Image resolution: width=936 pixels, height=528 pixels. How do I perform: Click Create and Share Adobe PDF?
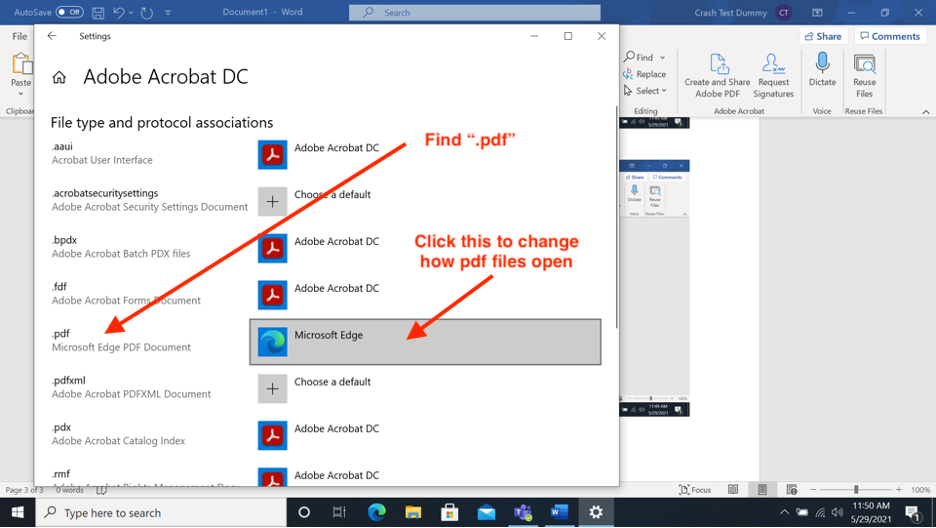click(x=718, y=76)
